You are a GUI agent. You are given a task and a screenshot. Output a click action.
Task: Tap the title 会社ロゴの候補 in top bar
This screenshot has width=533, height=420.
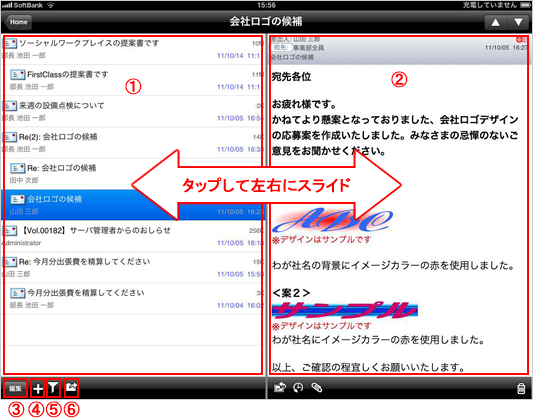265,22
